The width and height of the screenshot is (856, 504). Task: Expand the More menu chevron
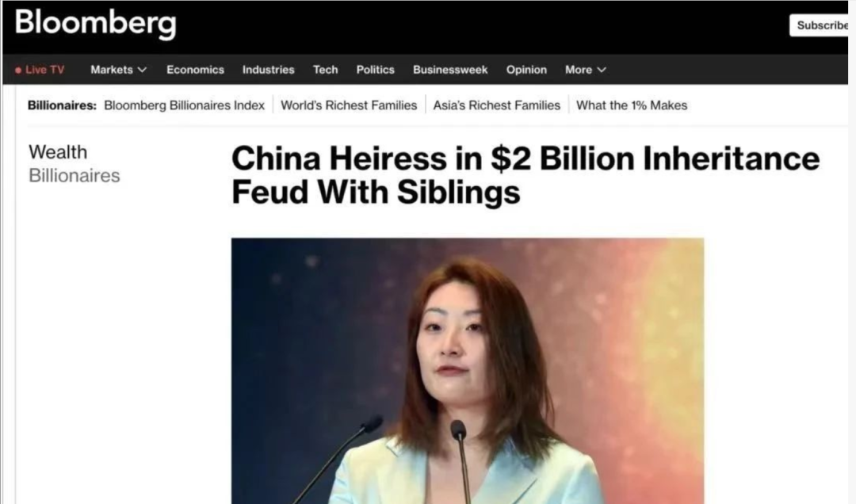pyautogui.click(x=602, y=70)
